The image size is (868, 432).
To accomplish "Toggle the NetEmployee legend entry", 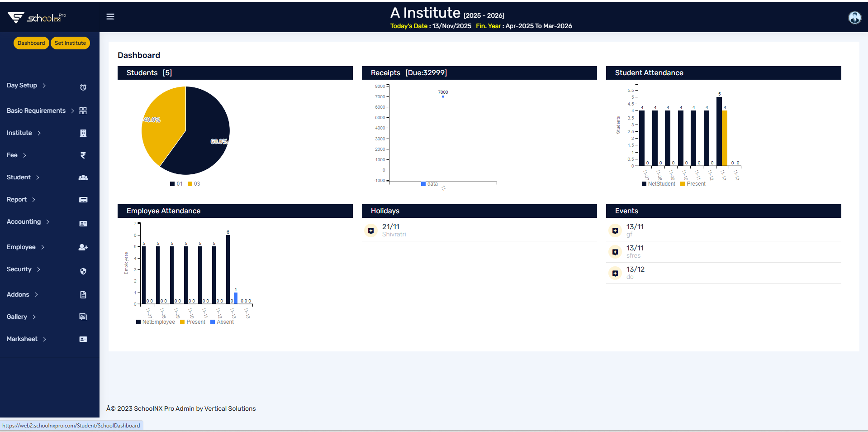I will click(x=155, y=322).
